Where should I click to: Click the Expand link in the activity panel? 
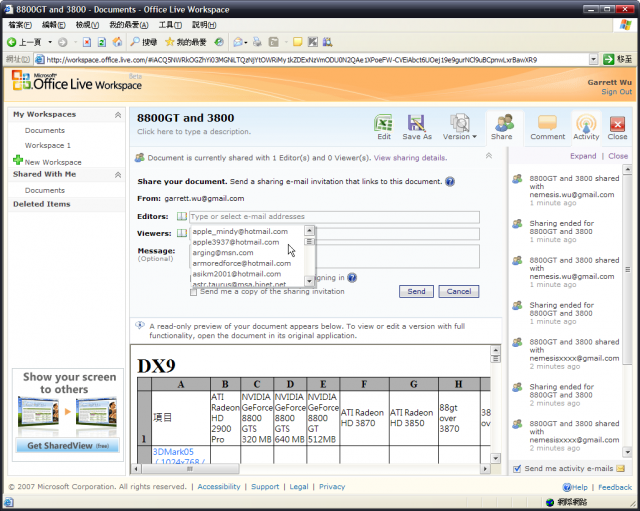tap(583, 156)
